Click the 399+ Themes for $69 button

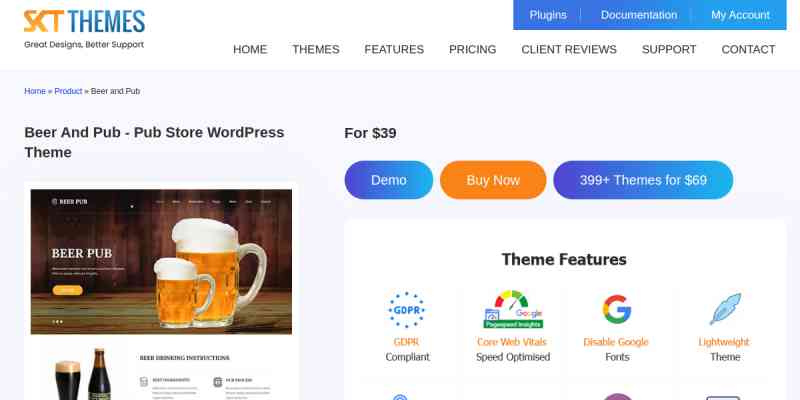pyautogui.click(x=643, y=180)
